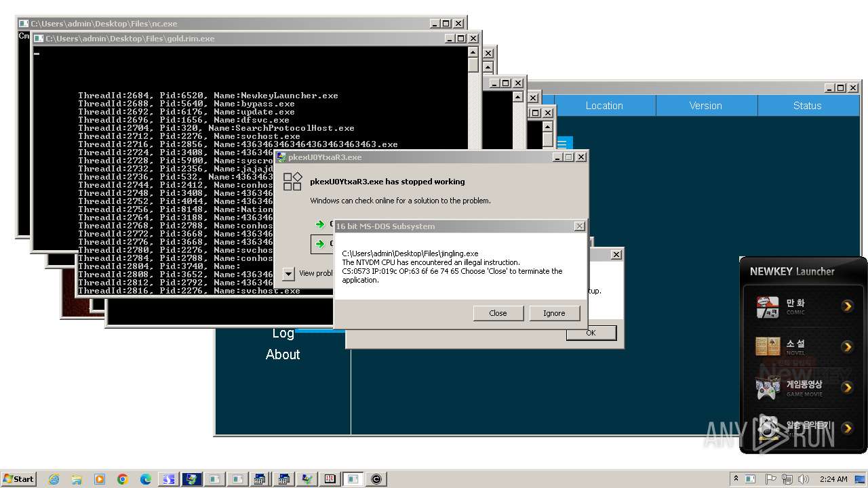The height and width of the screenshot is (488, 868).
Task: Open the Comic category icon in NEWKEY Launcher
Action: pos(768,307)
